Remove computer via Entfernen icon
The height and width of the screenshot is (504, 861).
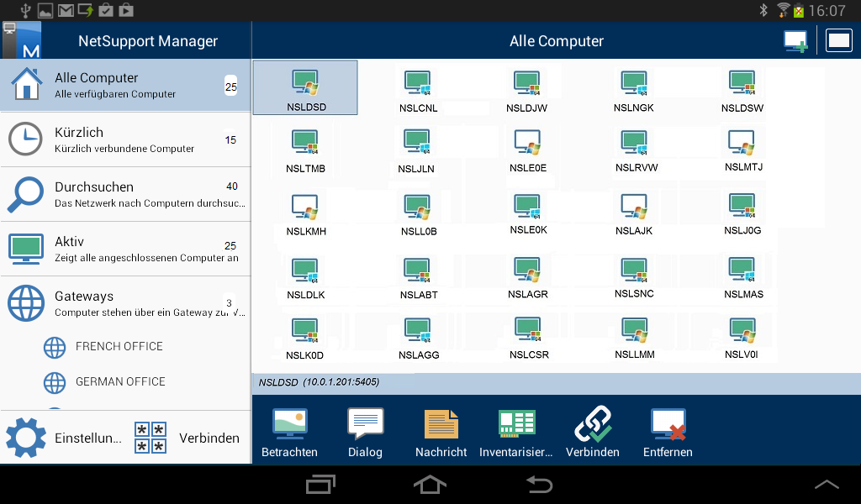coord(667,428)
